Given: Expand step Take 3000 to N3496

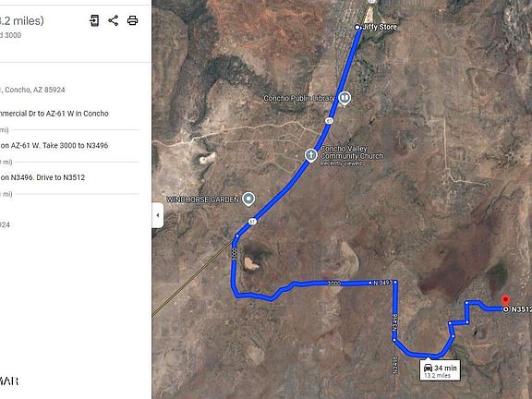Looking at the screenshot, I should (54, 146).
